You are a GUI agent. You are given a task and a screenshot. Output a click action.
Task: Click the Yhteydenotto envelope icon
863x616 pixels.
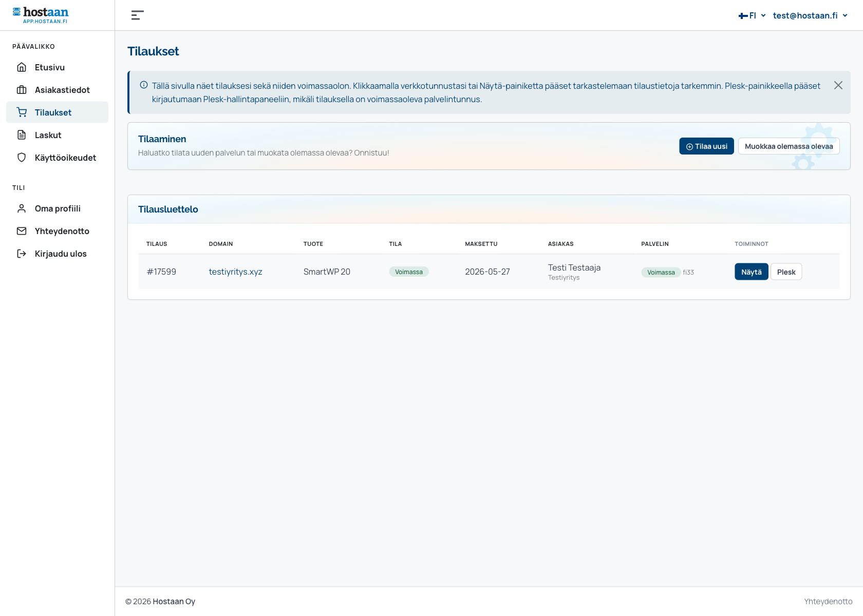click(x=22, y=231)
